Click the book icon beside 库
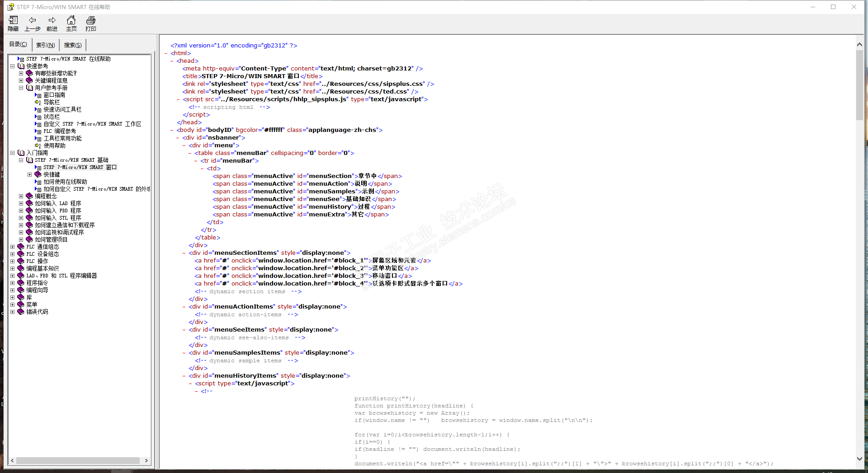868x473 pixels. (21, 297)
